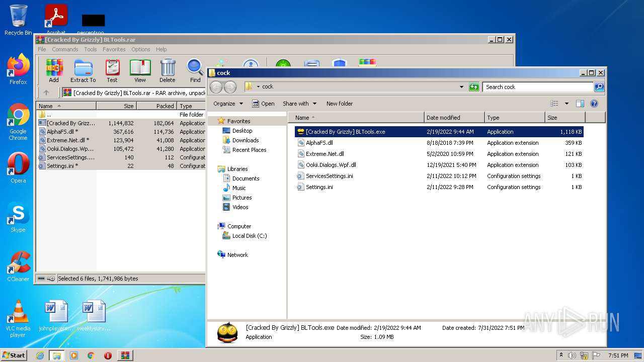The image size is (644, 362).
Task: Sort WinRAR list by Packed column
Action: point(156,106)
